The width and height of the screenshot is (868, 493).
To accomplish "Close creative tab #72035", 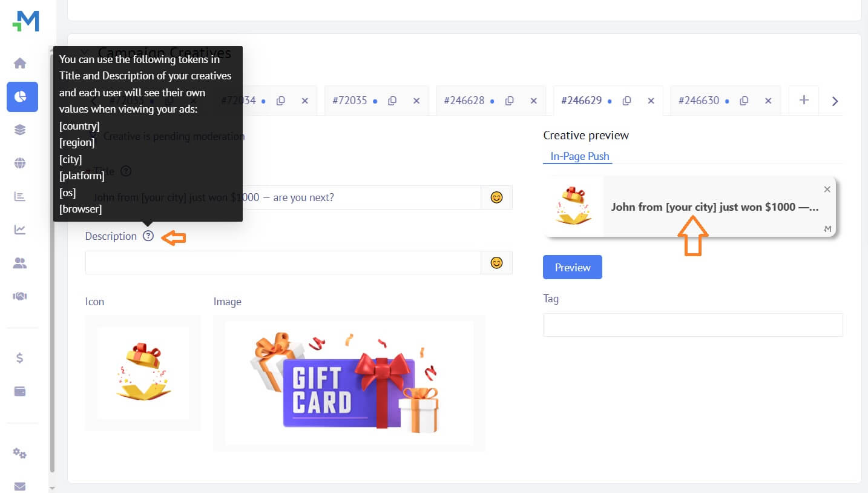I will (x=416, y=101).
